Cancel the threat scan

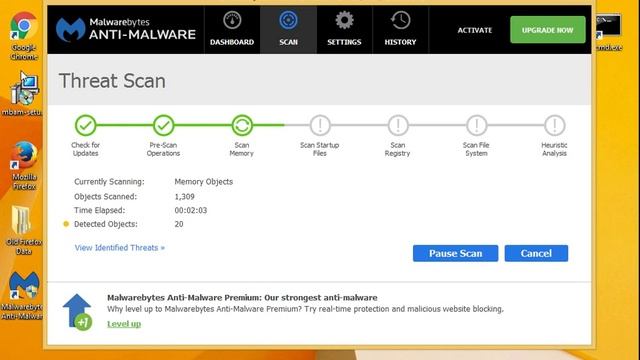(536, 253)
